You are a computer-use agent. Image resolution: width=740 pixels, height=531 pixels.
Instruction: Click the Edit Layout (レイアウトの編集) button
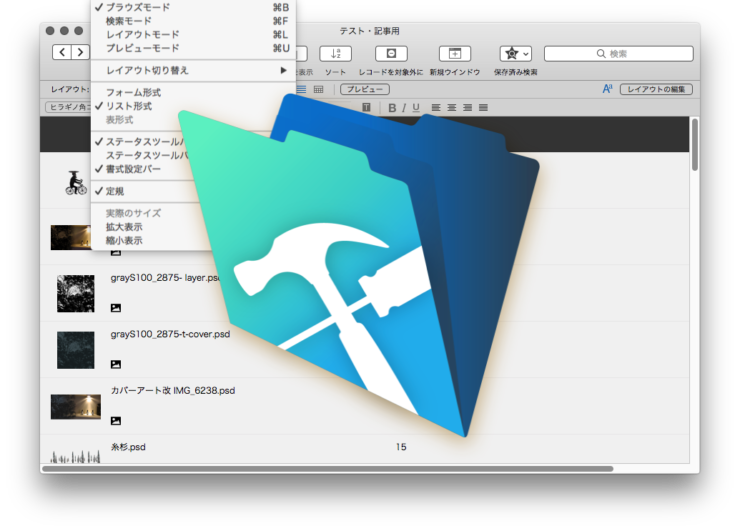click(656, 89)
